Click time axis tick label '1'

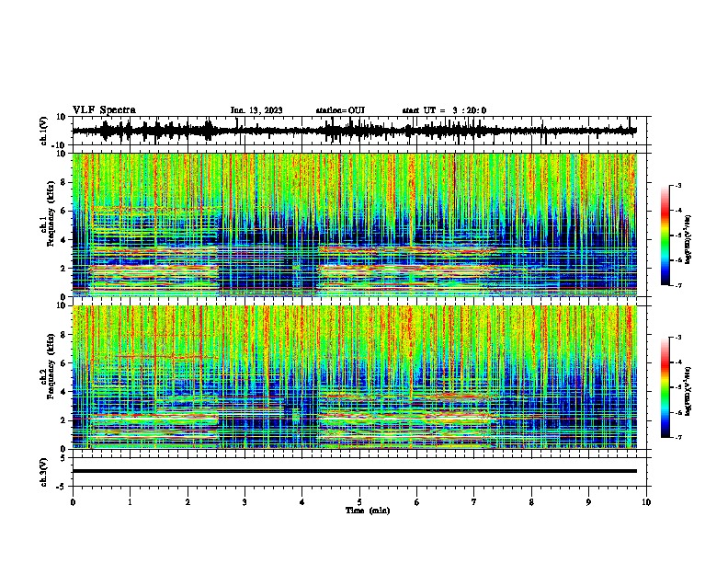click(x=130, y=502)
